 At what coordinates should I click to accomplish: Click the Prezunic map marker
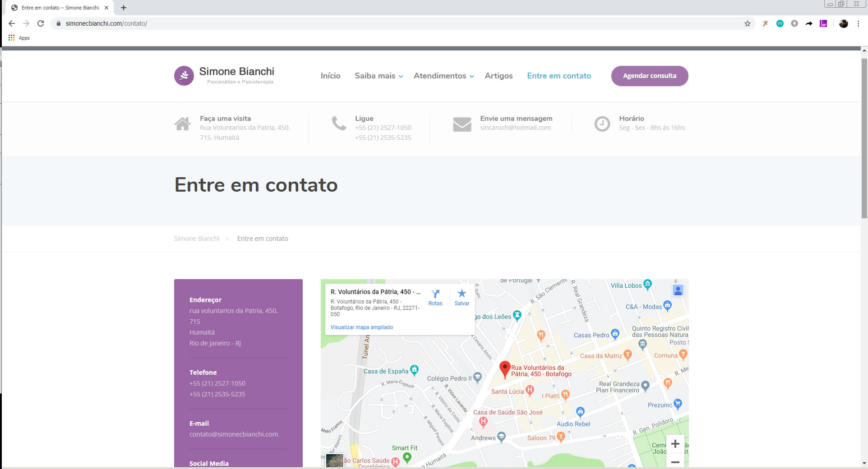[x=677, y=404]
